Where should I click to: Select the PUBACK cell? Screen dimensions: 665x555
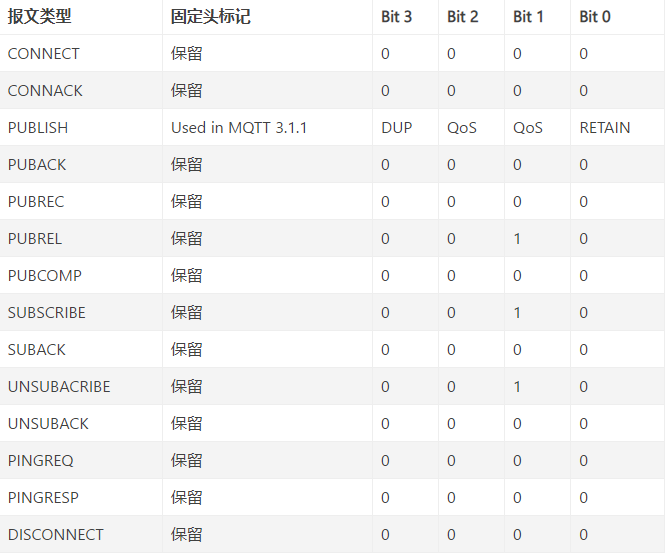pos(36,165)
